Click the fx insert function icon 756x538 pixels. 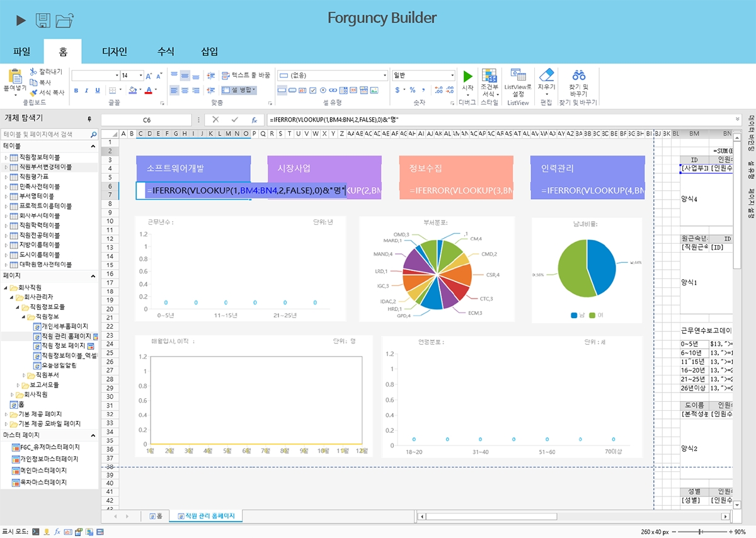click(255, 120)
